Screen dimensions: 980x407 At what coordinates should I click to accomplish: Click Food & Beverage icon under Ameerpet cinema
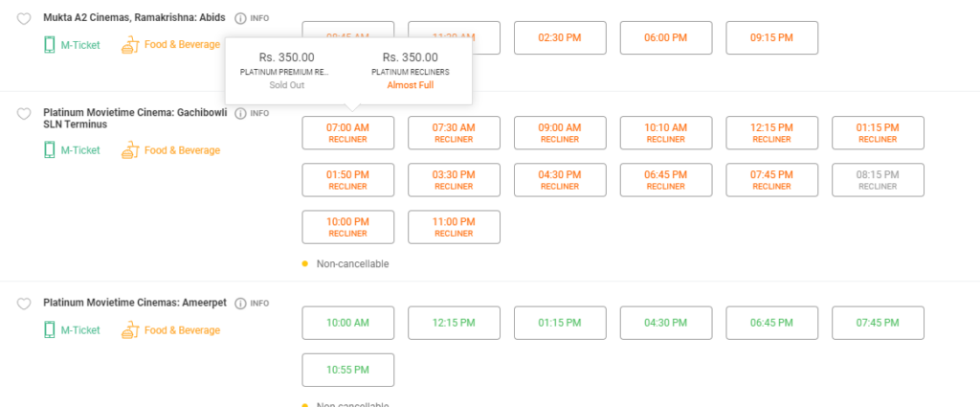pos(129,330)
